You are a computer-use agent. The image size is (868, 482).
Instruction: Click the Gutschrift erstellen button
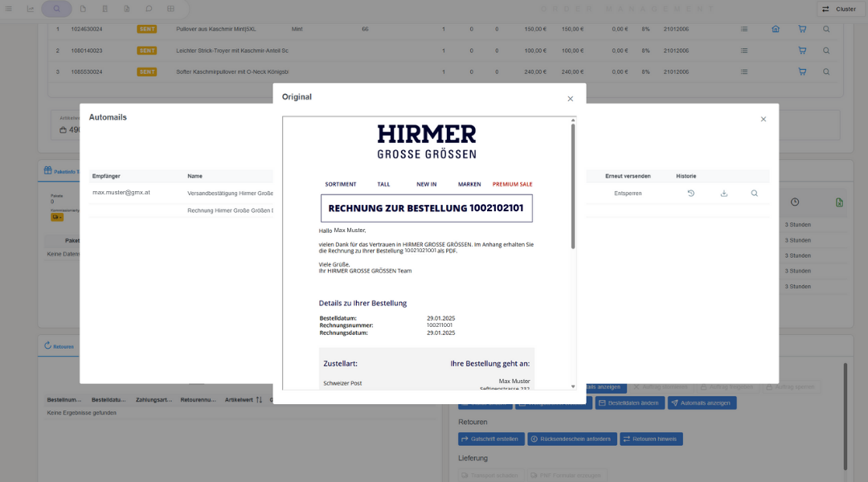click(491, 439)
